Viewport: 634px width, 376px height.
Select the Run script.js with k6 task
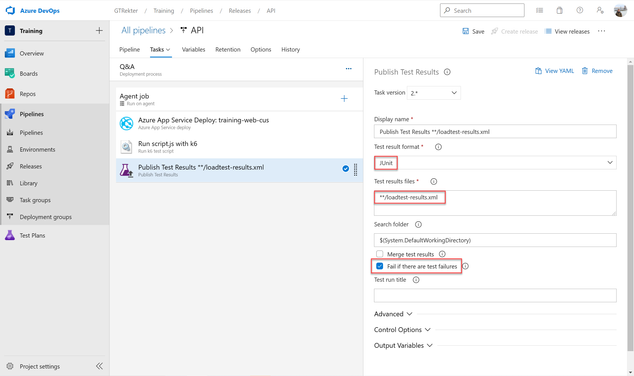[x=239, y=147]
